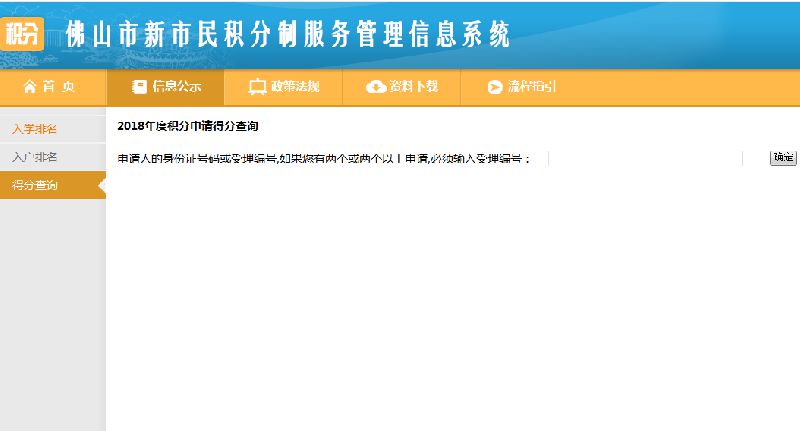800x431 pixels.
Task: Select 得分查询 in the left sidebar
Action: pos(35,185)
